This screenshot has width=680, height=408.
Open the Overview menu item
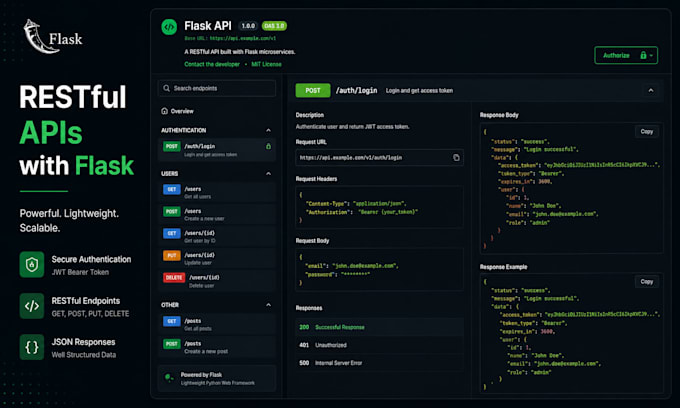coord(177,111)
